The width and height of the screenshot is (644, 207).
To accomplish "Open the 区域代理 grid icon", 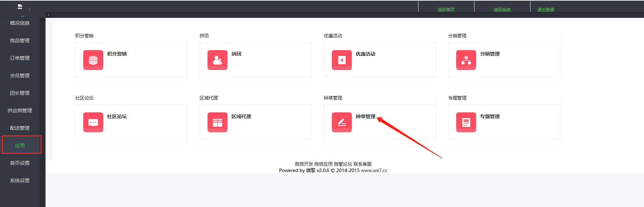I will (x=217, y=122).
